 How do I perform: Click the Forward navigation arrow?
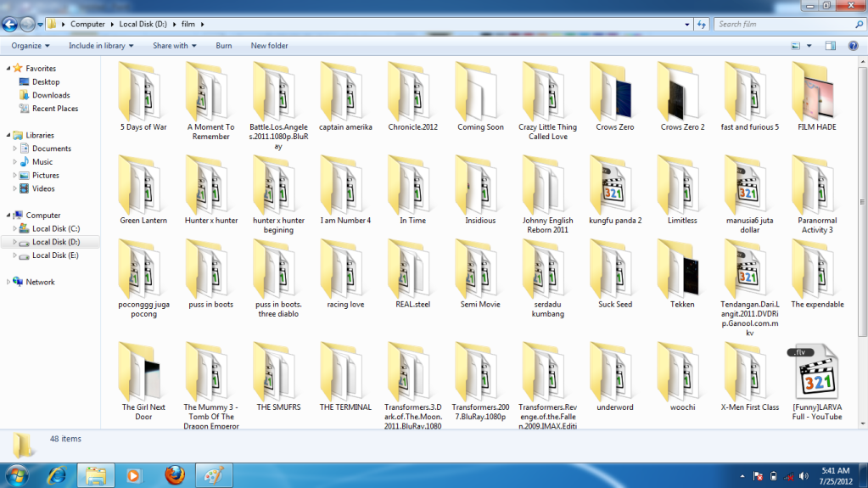coord(26,25)
